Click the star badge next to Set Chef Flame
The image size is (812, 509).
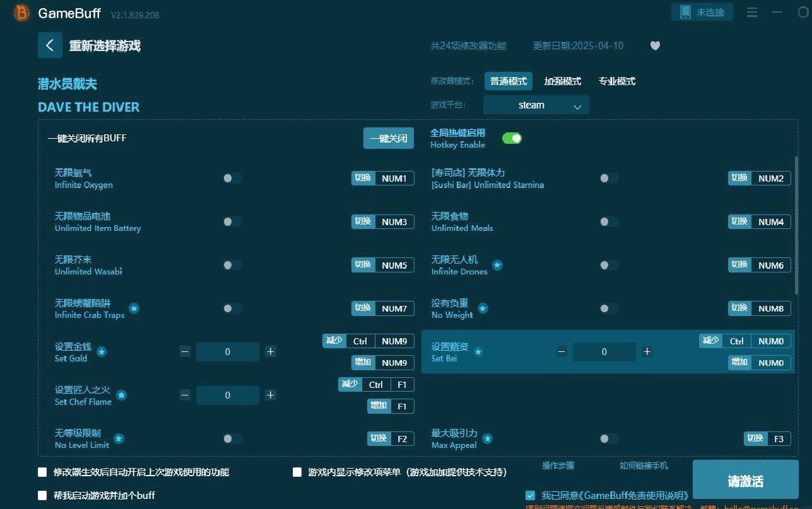(x=122, y=395)
